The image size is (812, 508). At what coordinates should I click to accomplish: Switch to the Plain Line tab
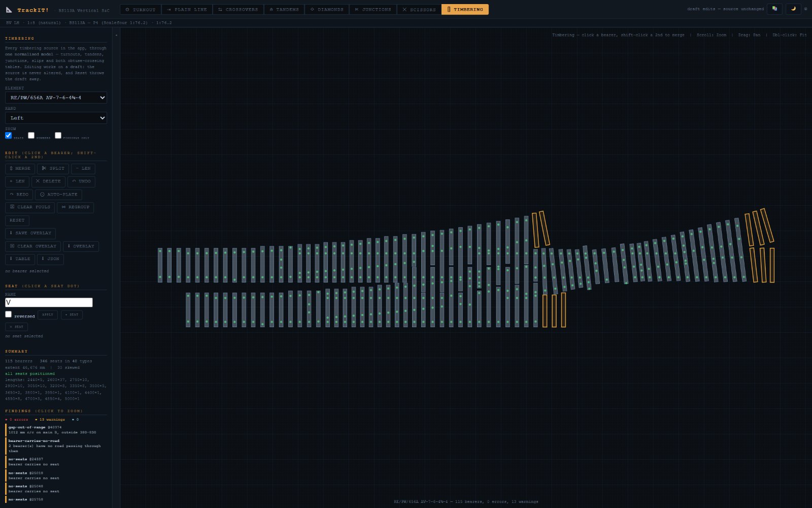coord(187,9)
